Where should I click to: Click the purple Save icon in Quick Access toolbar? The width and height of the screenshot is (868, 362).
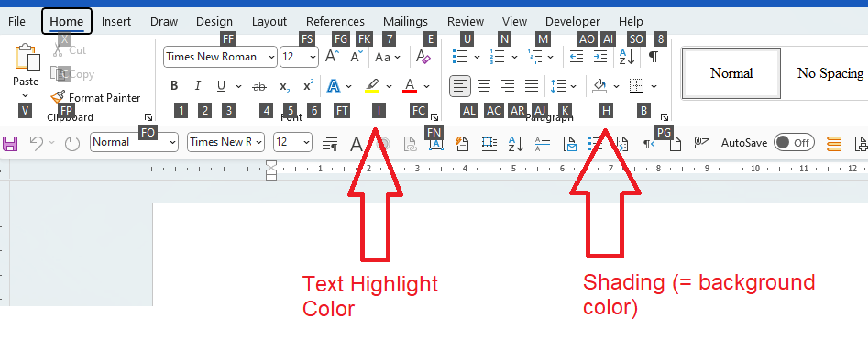pyautogui.click(x=10, y=143)
